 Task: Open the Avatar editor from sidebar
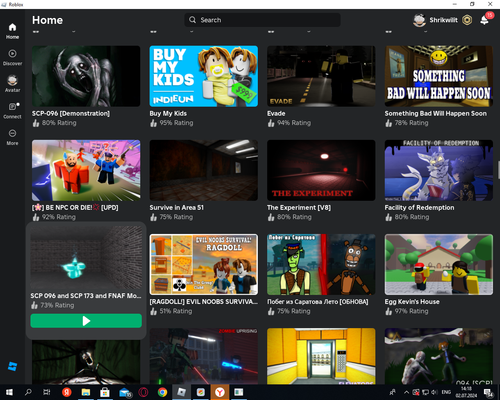pyautogui.click(x=12, y=84)
